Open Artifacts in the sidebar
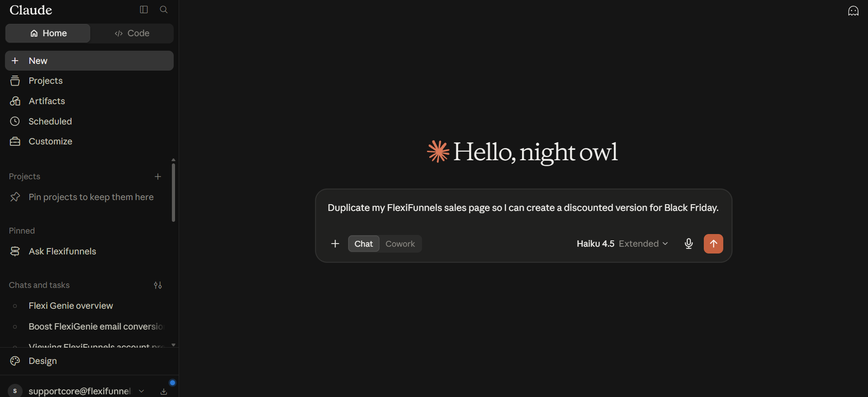 [89, 101]
